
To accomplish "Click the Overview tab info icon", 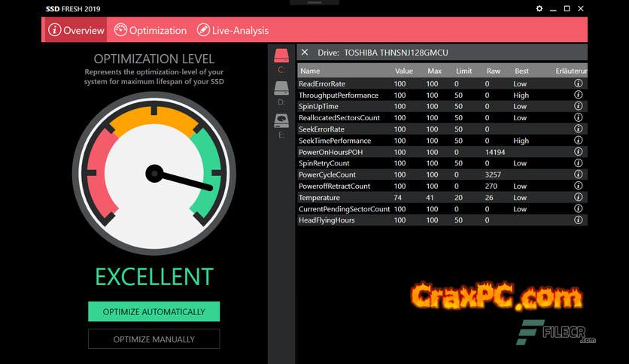I will click(55, 29).
